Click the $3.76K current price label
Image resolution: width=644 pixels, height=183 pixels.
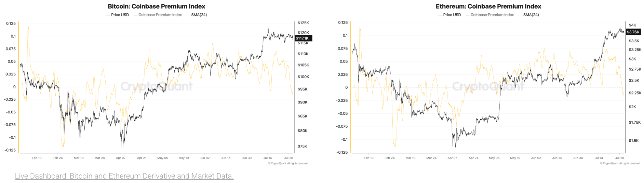click(x=633, y=32)
